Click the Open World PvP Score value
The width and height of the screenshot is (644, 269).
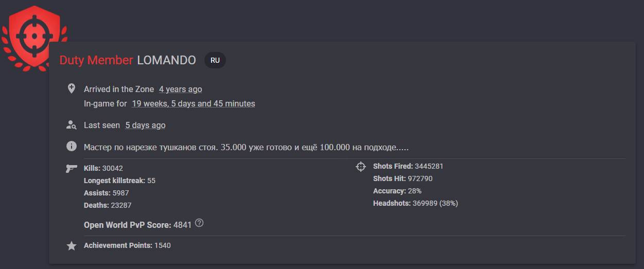click(182, 225)
